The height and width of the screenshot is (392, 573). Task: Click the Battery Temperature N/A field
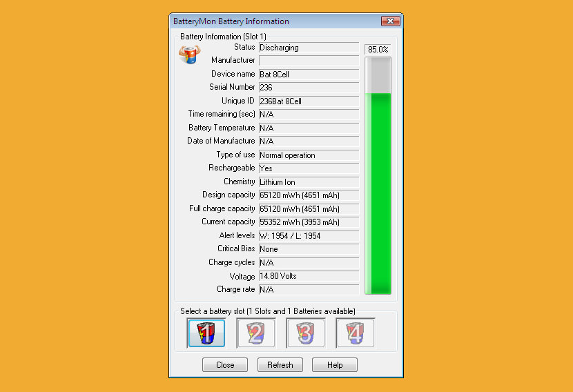coord(309,128)
